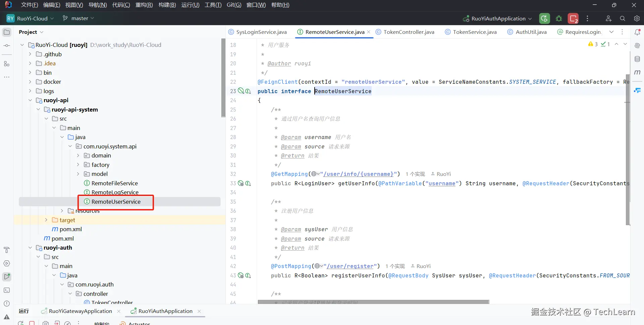
Task: Open the Project view selector dropdown
Action: pos(31,32)
